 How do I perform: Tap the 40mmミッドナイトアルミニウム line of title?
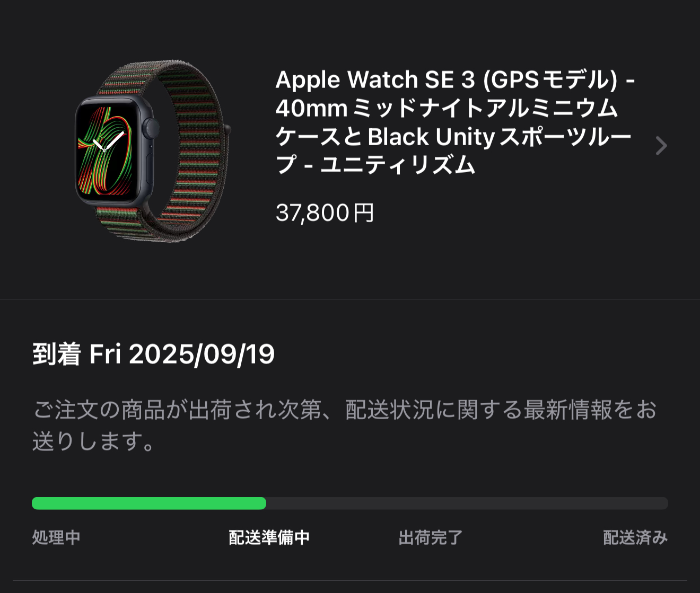click(447, 108)
